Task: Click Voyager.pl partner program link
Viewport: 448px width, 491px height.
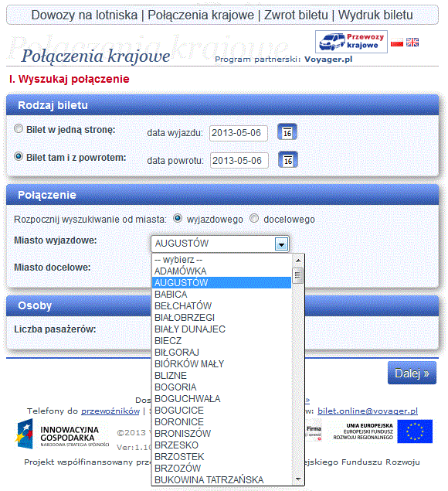Action: point(328,60)
